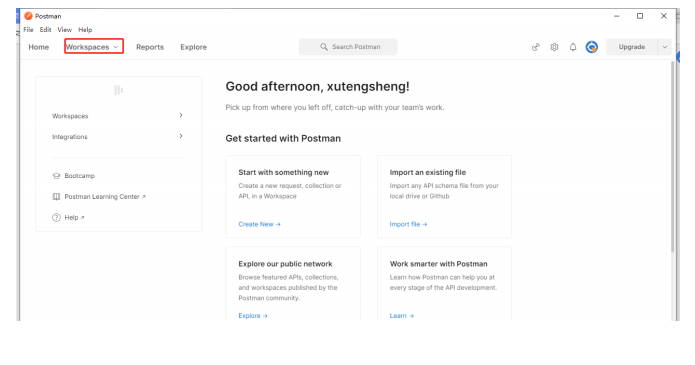Viewport: 695px width, 365px height.
Task: Switch to the Reports tab
Action: pos(150,47)
